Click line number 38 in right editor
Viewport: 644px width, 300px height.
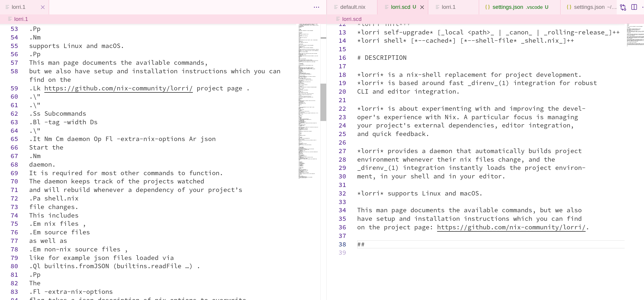(342, 244)
